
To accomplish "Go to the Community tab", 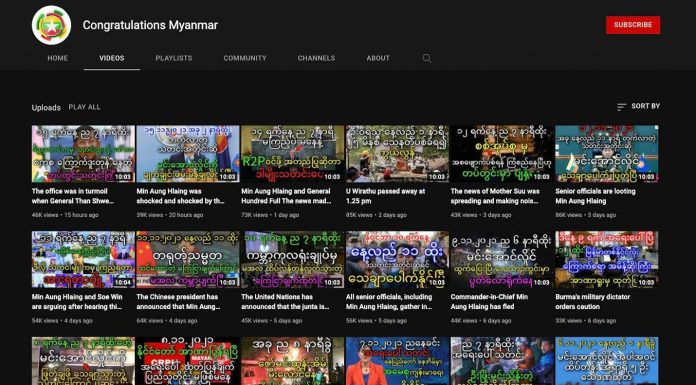I will point(245,58).
